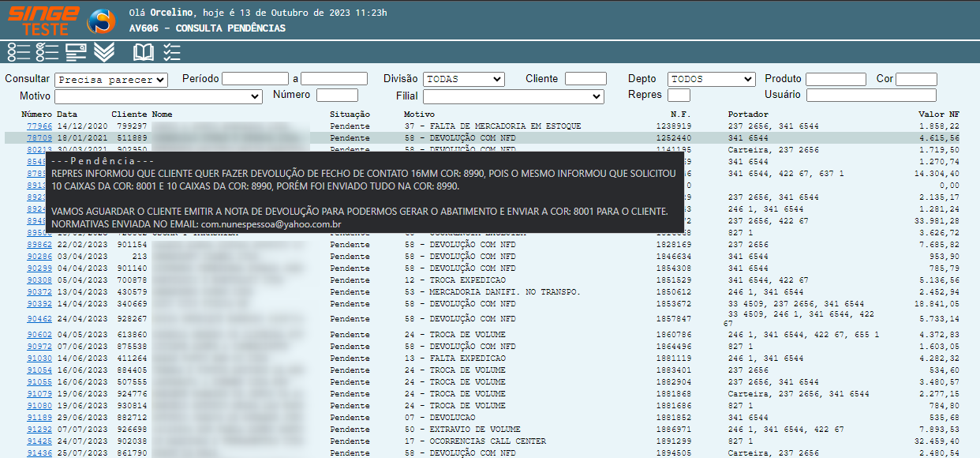Image resolution: width=980 pixels, height=458 pixels.
Task: Open the Depto dropdown showing TODOS
Action: point(711,79)
